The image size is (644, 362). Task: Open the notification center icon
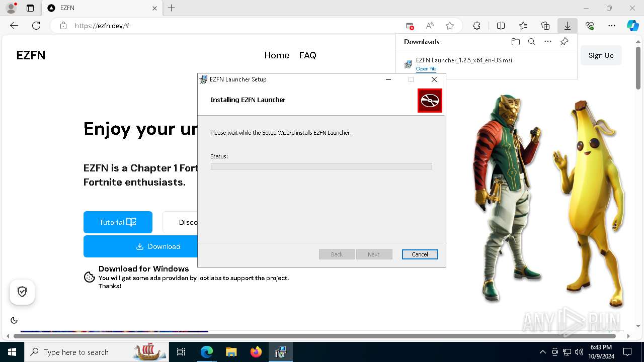click(627, 352)
